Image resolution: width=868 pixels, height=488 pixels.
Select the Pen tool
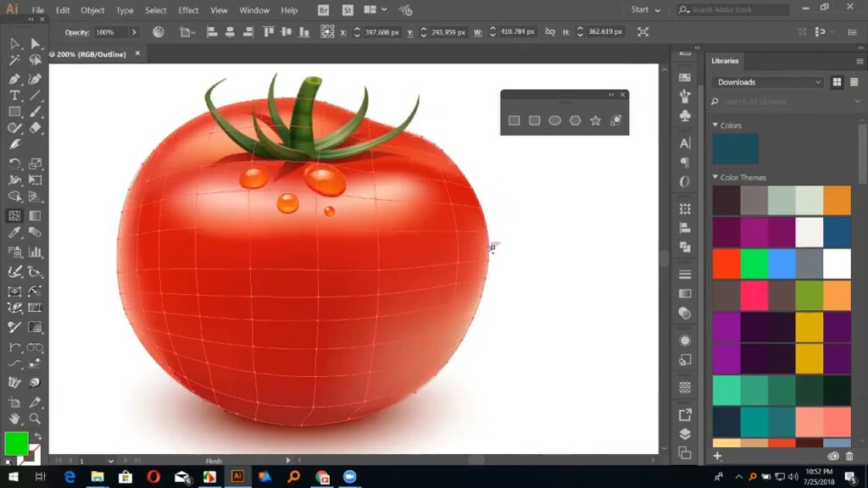14,79
